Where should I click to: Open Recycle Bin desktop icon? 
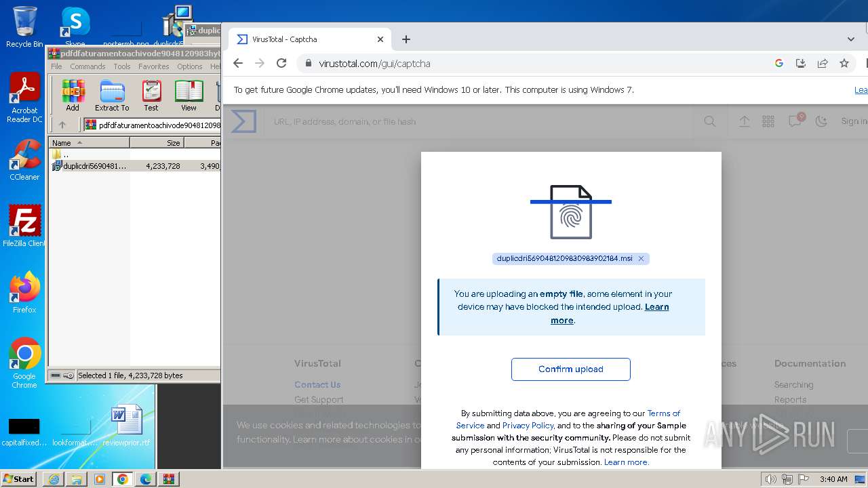click(24, 27)
